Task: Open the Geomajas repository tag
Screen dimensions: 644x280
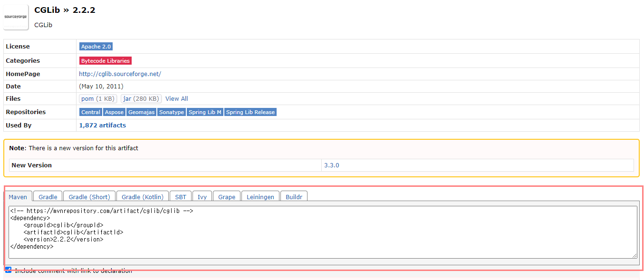Action: point(142,112)
